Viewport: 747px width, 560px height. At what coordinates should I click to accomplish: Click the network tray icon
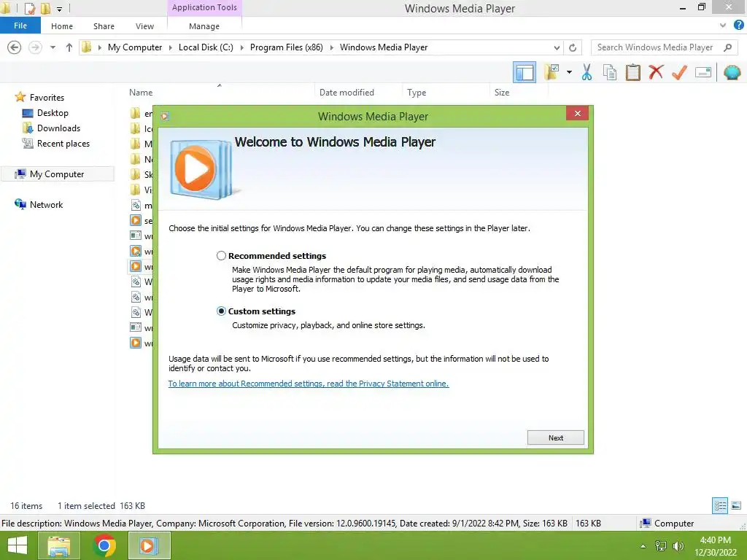tap(661, 546)
